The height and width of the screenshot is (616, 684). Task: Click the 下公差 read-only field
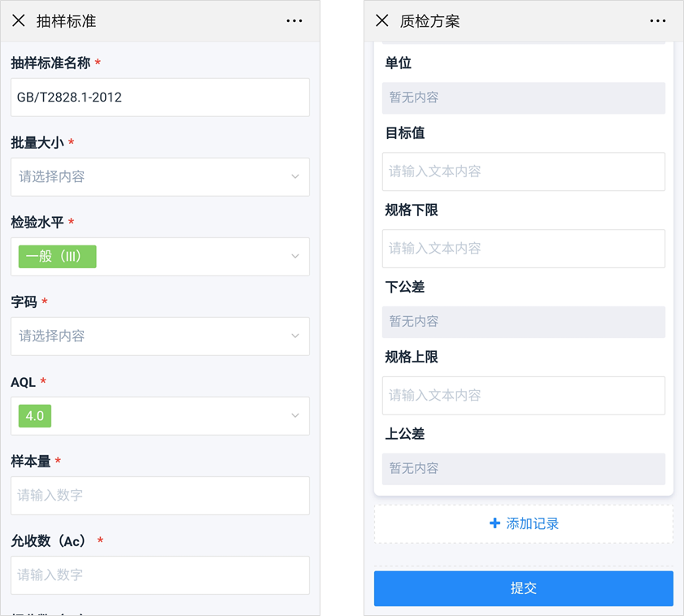pos(524,322)
